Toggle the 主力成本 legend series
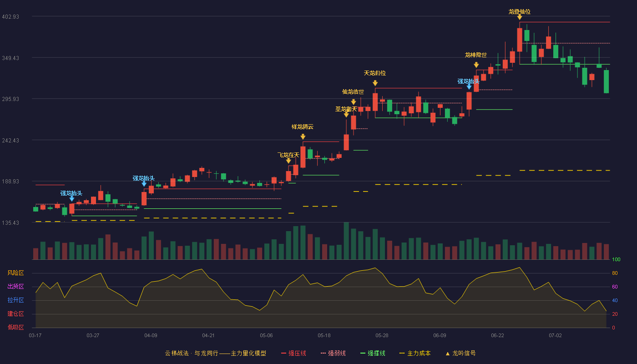This screenshot has width=637, height=364. [x=415, y=353]
